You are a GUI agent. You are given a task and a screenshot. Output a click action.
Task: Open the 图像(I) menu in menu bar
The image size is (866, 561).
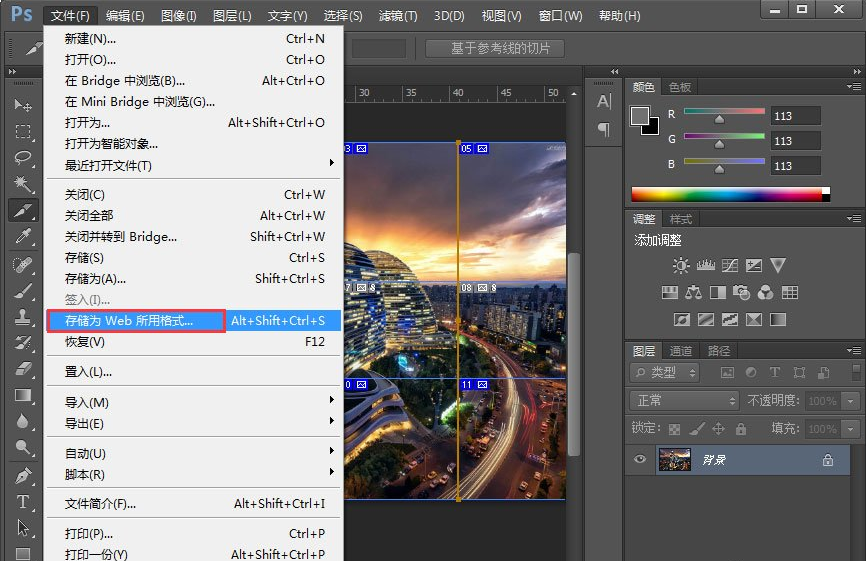coord(179,16)
